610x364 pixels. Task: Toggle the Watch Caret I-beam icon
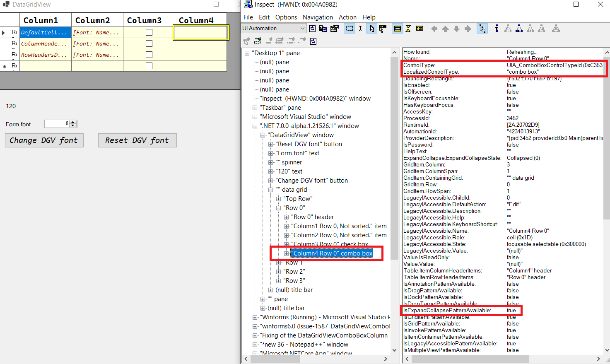360,29
